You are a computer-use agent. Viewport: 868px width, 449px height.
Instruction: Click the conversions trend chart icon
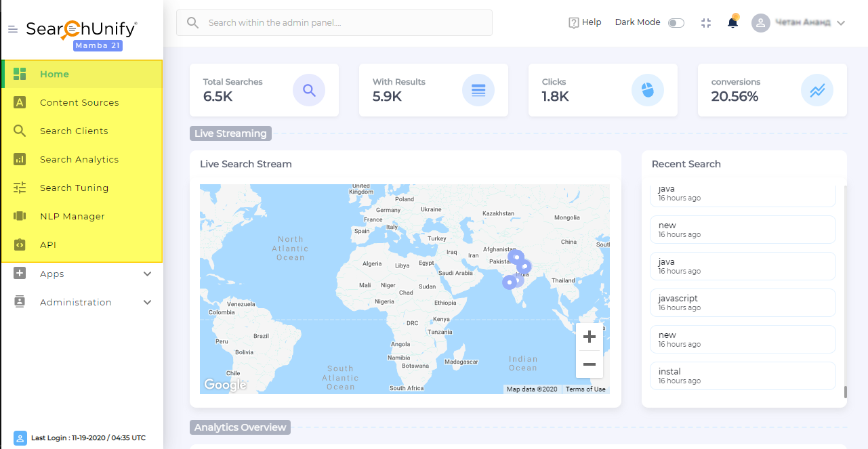[x=817, y=91]
